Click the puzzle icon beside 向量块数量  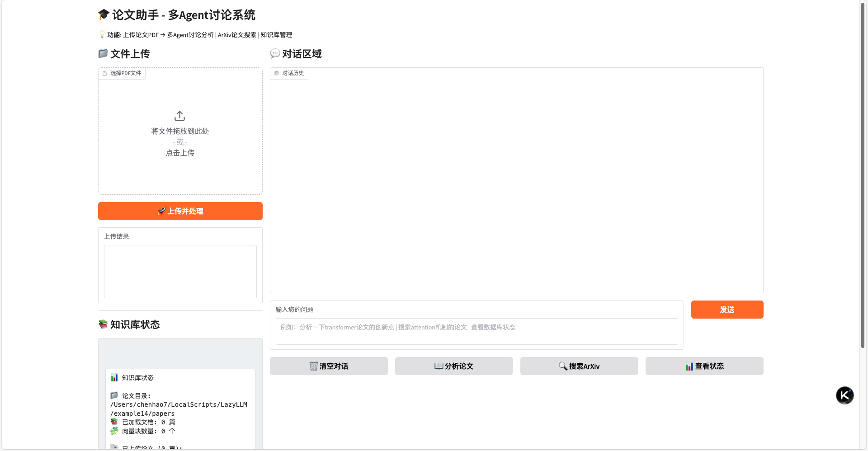[x=114, y=431]
